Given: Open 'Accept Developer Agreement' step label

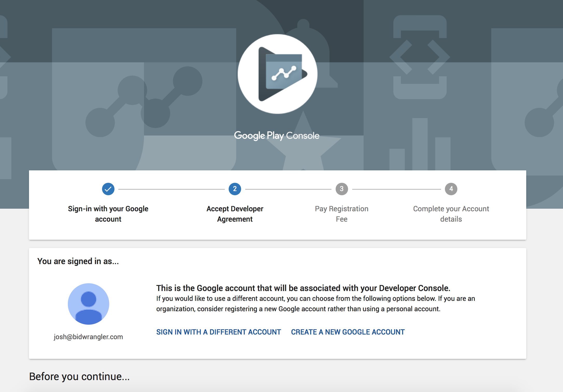Looking at the screenshot, I should 235,214.
